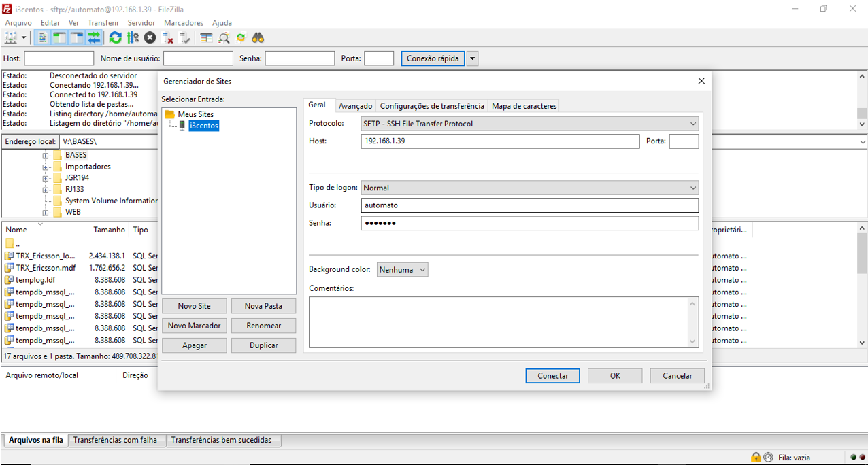Click the Senha field in Site Manager

point(530,223)
